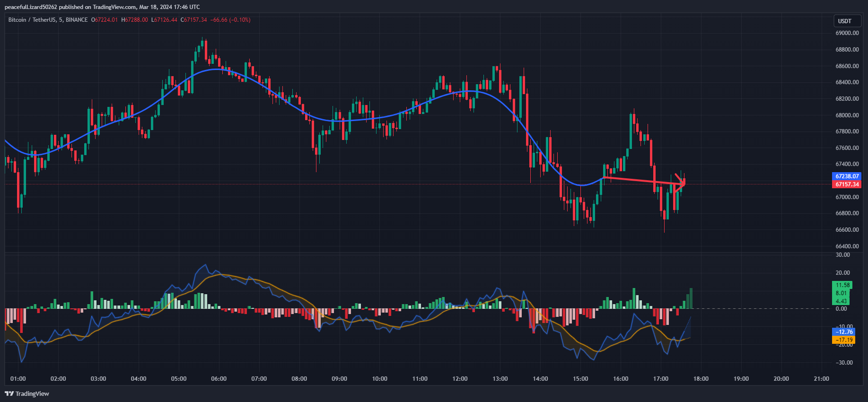This screenshot has height=402, width=868.
Task: Select the close value C67157.34
Action: [194, 20]
